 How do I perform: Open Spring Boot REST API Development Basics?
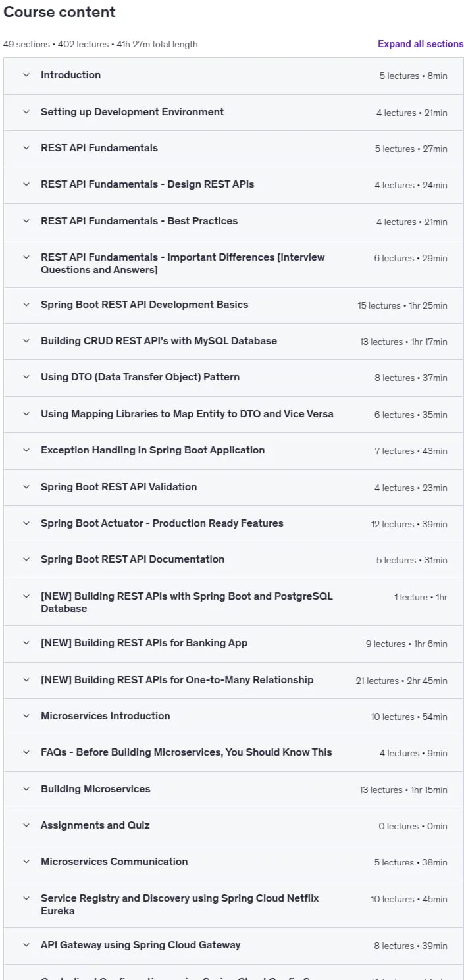point(234,305)
